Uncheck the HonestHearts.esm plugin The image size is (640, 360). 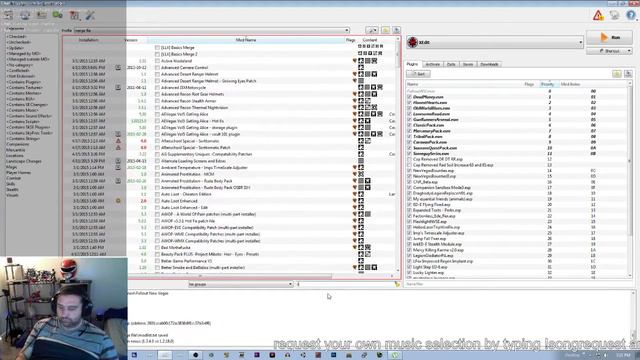(409, 103)
